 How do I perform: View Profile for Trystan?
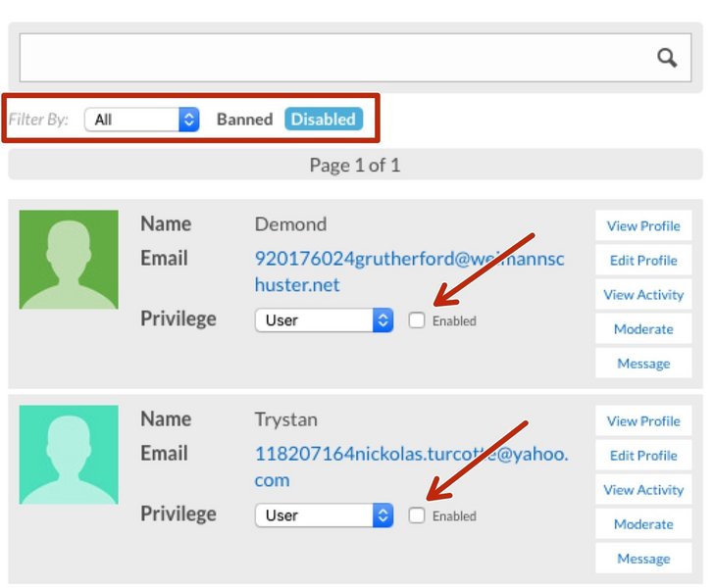(642, 421)
